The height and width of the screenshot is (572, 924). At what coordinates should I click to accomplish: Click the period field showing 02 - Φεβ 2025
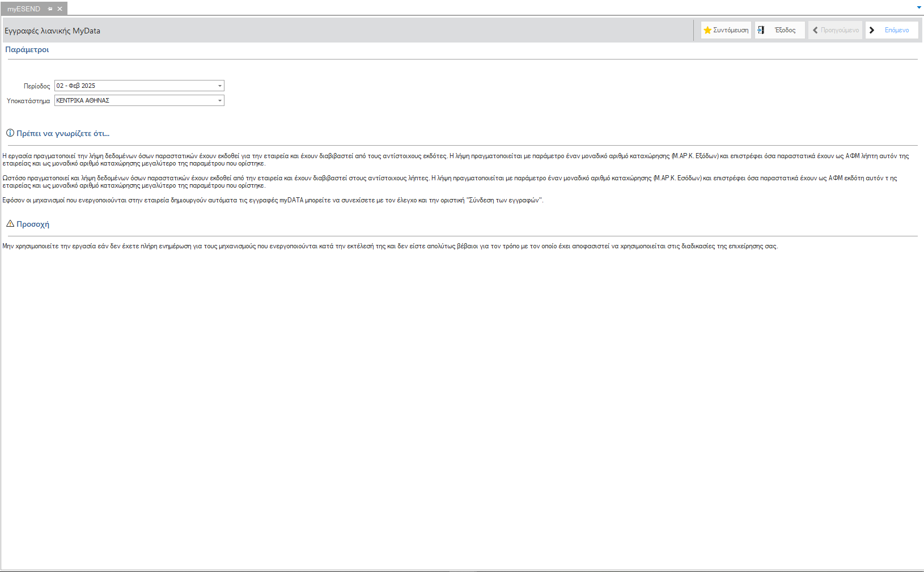click(139, 86)
